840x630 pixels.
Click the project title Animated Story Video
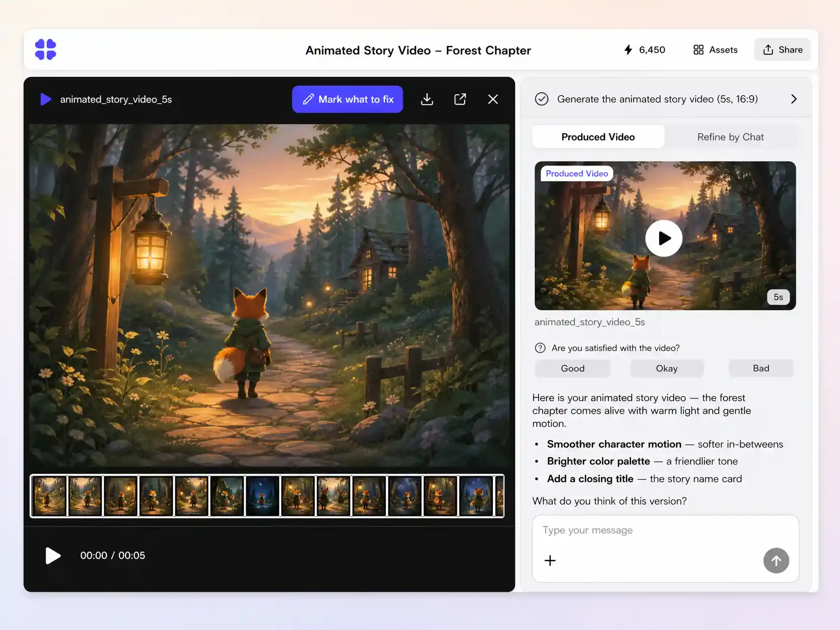pyautogui.click(x=418, y=50)
